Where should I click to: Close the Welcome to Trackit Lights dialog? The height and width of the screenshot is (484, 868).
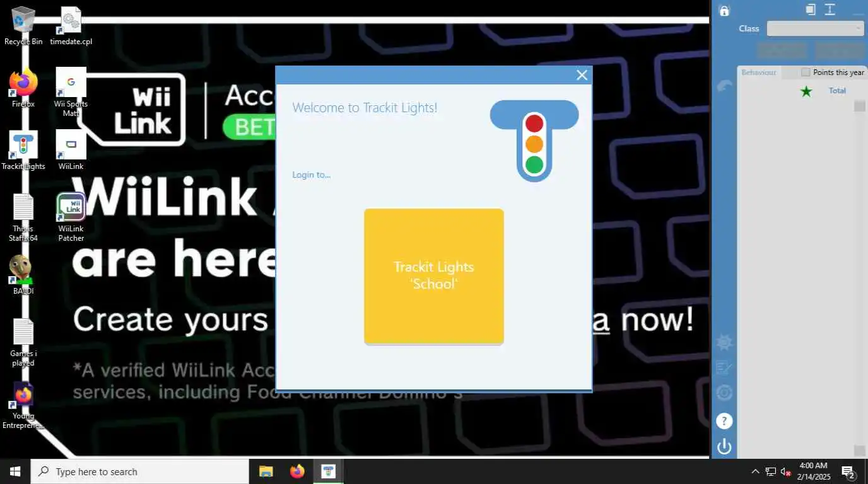click(x=582, y=75)
